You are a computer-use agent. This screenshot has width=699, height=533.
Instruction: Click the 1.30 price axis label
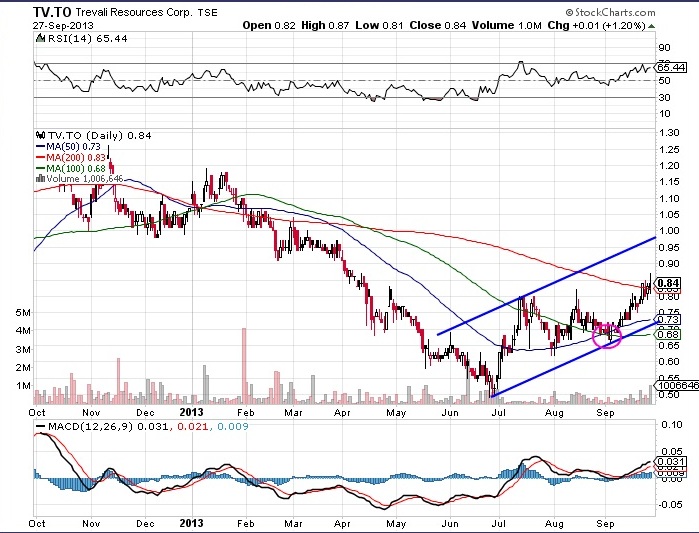coord(669,132)
